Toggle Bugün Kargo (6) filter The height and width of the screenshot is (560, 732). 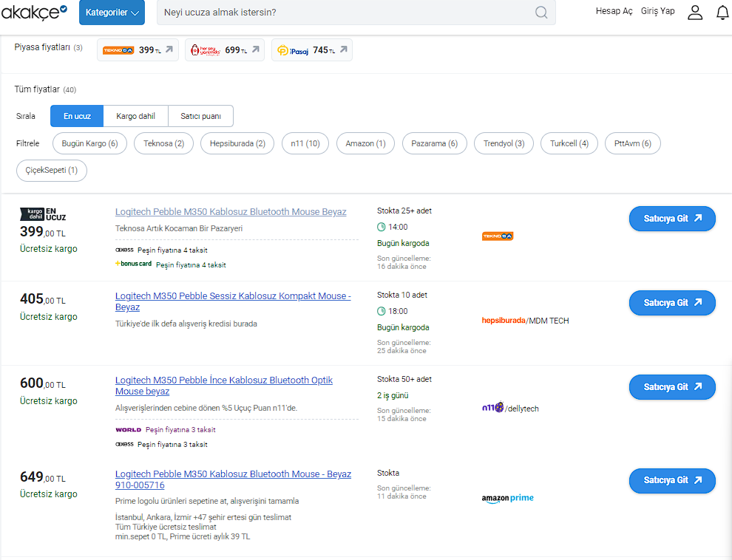(89, 143)
